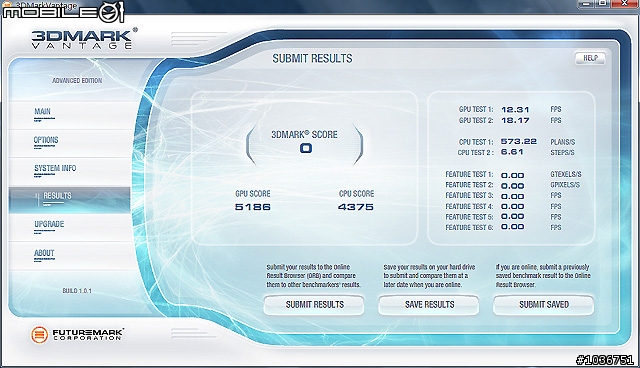Click CPU TEST 1 value 573.22
This screenshot has height=368, width=640.
pos(519,141)
